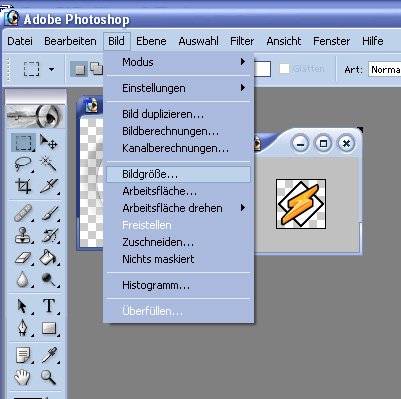401x399 pixels.
Task: Open the Art dropdown showing Normal
Action: [x=385, y=69]
